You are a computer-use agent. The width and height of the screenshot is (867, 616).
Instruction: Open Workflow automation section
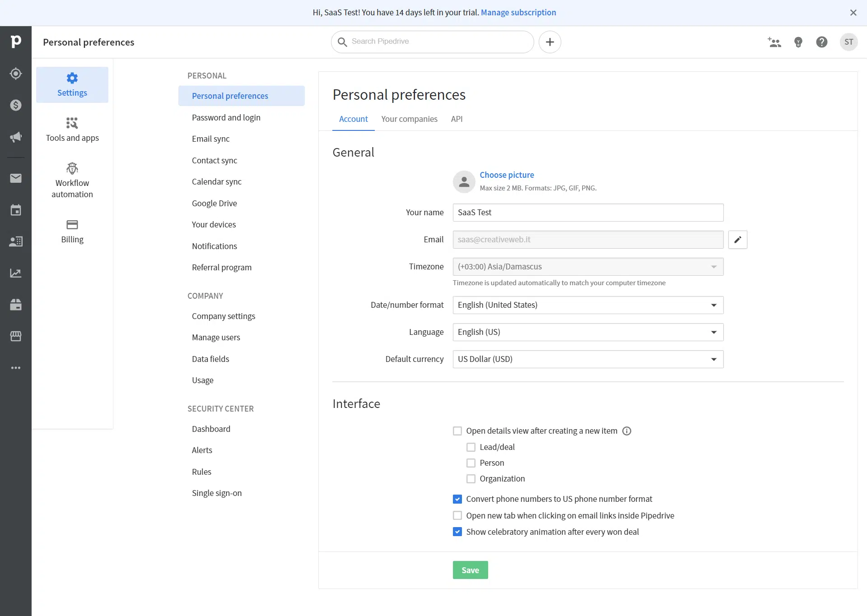tap(72, 181)
